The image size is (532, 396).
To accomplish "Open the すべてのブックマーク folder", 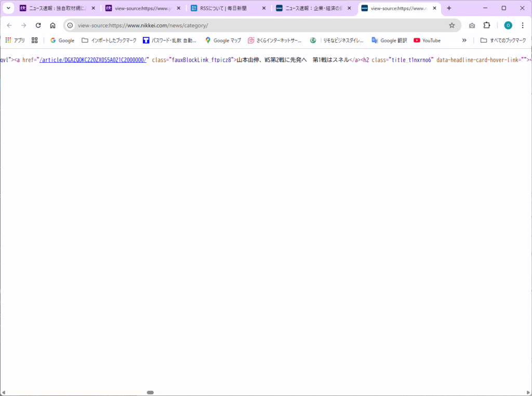I will [x=503, y=40].
